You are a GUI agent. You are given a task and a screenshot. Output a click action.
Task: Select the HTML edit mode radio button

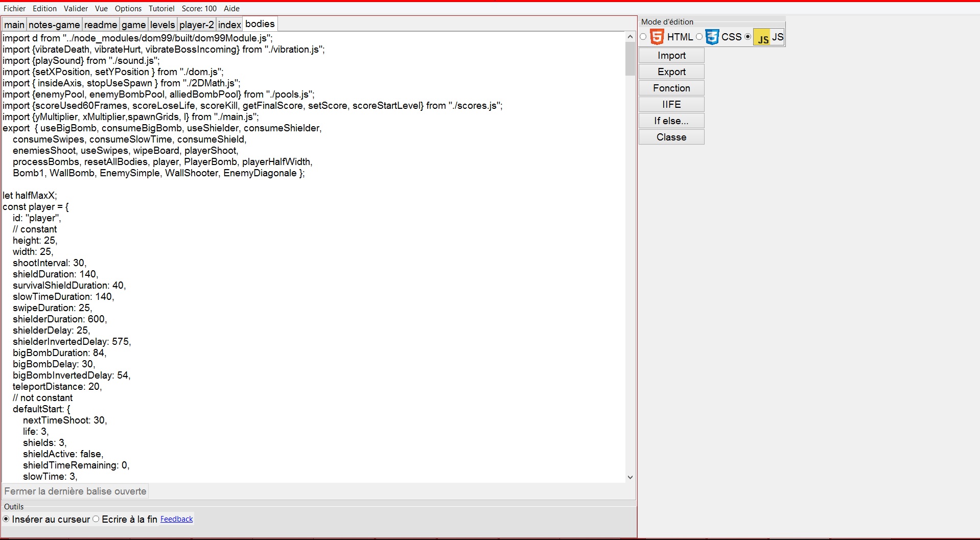click(643, 37)
